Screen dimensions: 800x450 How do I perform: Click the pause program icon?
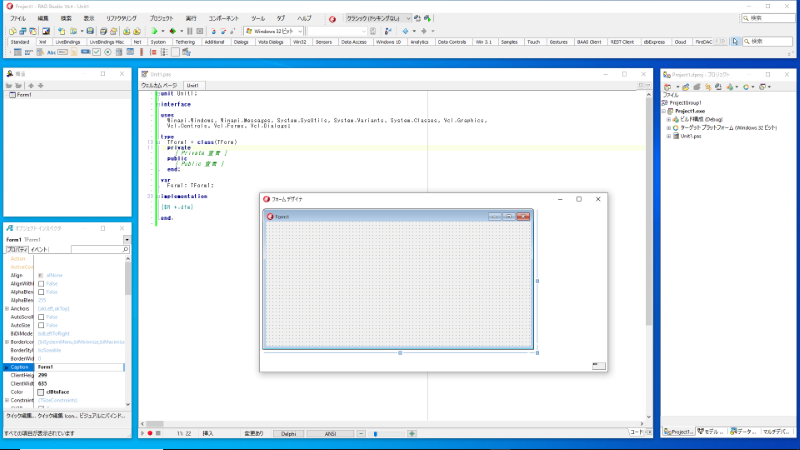(x=190, y=31)
